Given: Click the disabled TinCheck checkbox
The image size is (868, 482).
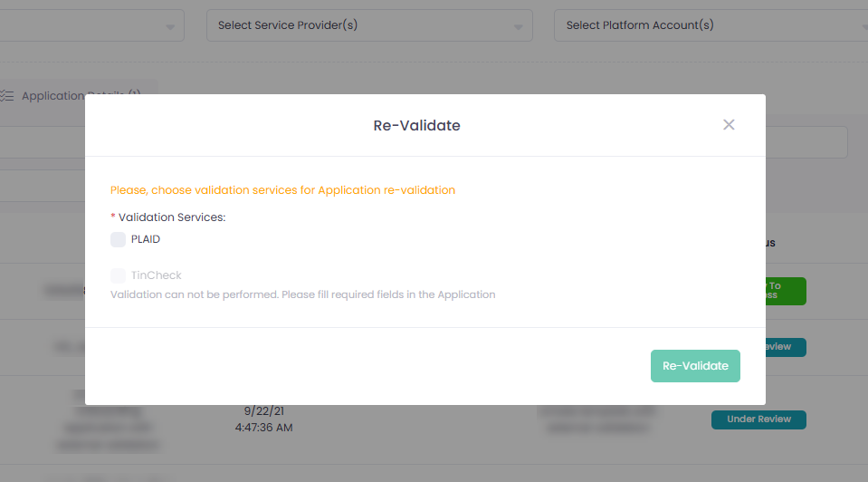Looking at the screenshot, I should (x=118, y=275).
